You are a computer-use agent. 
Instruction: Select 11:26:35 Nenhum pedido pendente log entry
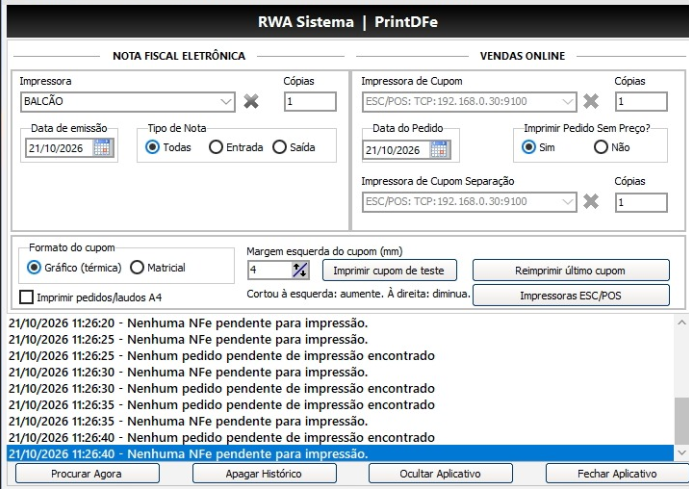tap(340, 404)
